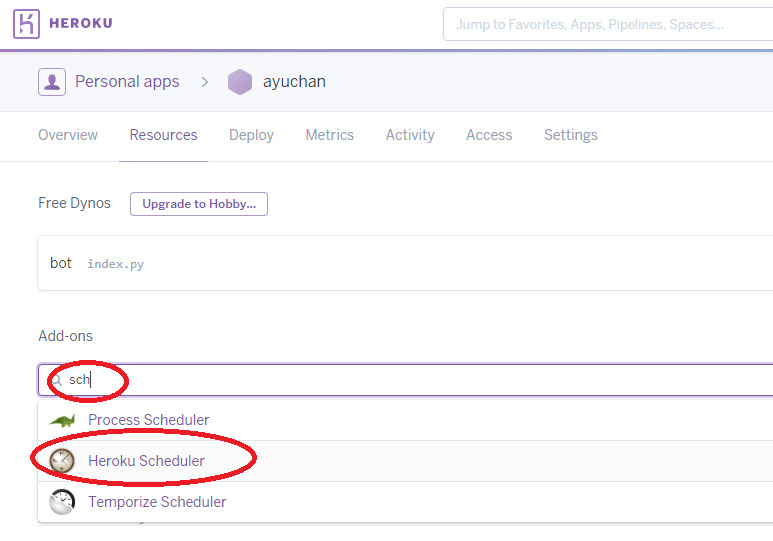Open the Activity tab
The width and height of the screenshot is (773, 541).
pyautogui.click(x=410, y=135)
